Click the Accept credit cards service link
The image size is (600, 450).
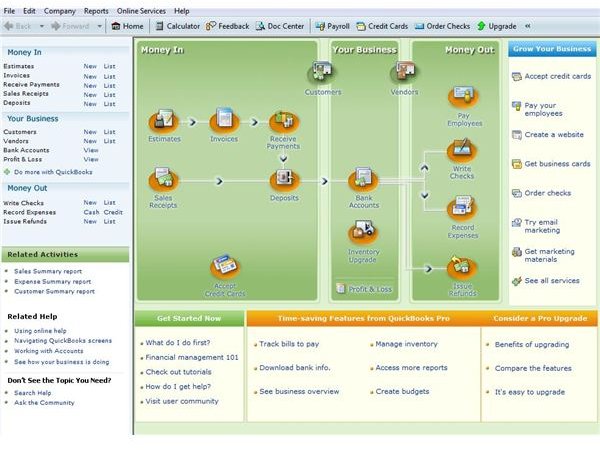coord(558,76)
